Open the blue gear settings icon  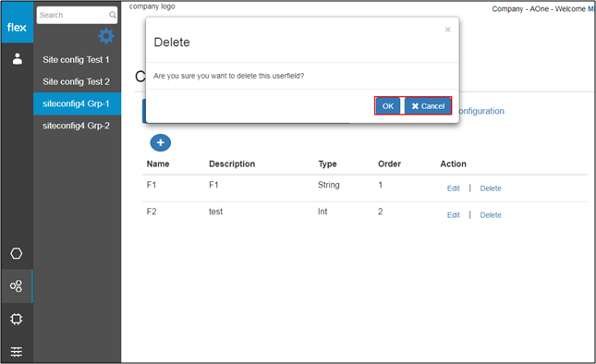106,36
